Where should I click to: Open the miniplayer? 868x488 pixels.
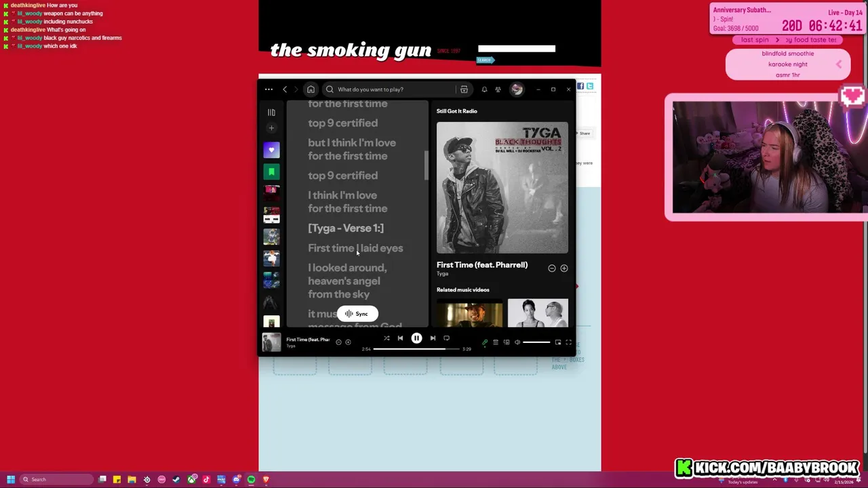click(558, 342)
